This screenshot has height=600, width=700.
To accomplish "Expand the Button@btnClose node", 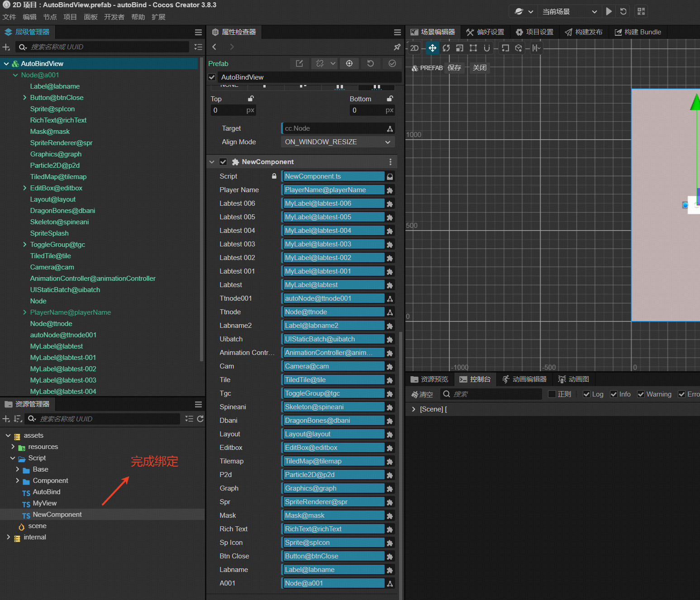I will (24, 98).
